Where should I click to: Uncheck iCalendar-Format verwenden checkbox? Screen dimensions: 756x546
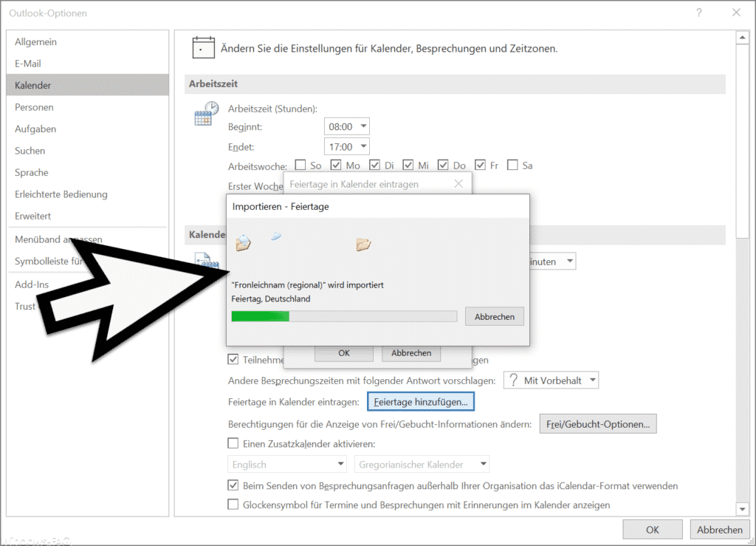[x=233, y=485]
